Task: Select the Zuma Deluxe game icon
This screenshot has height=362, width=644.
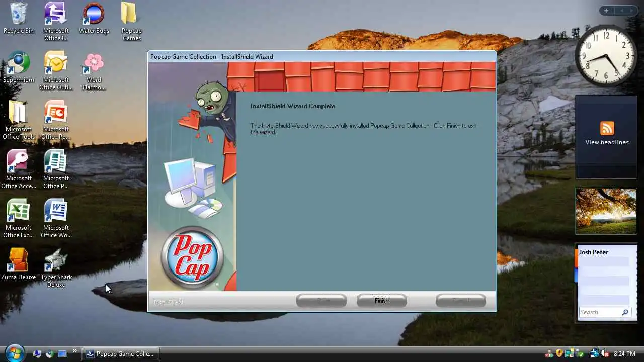Action: [x=19, y=264]
